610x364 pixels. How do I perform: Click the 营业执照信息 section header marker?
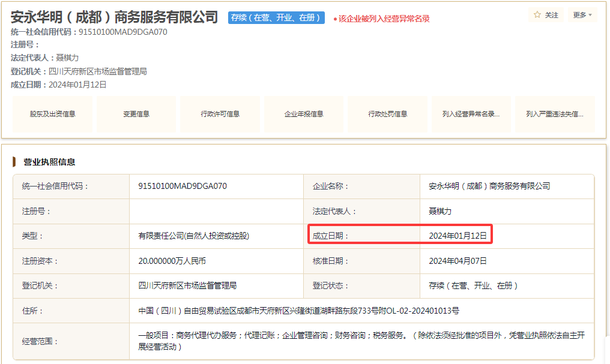click(x=14, y=161)
